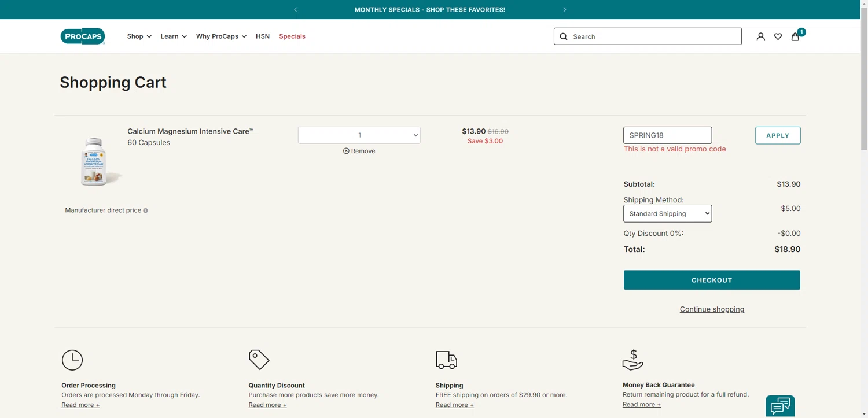Click the Shopping Cart heading
This screenshot has width=868, height=418.
pyautogui.click(x=113, y=82)
